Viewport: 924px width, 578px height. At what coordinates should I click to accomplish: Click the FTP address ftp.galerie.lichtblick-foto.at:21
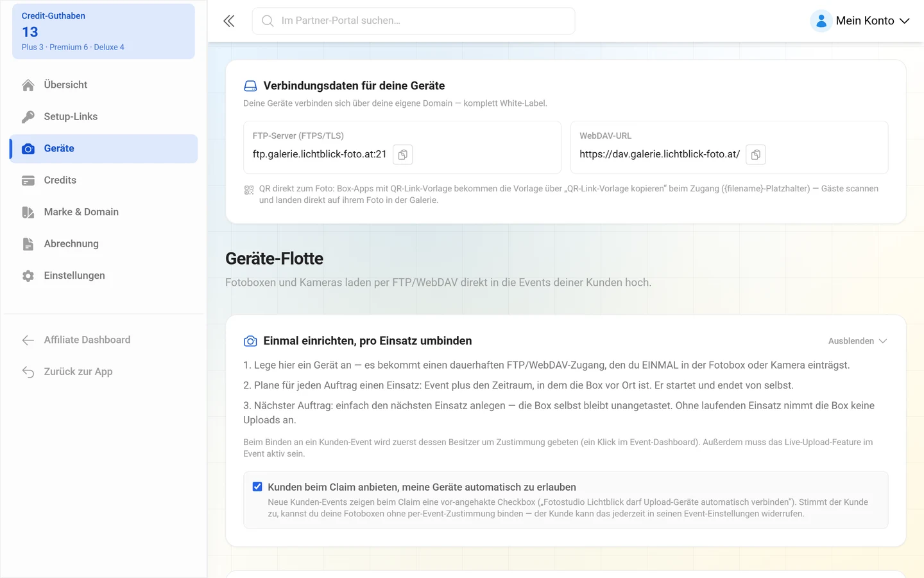click(320, 154)
